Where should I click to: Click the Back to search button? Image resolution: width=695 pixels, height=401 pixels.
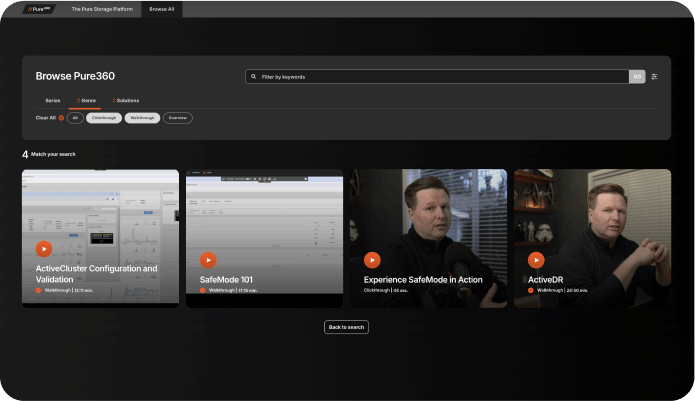point(346,327)
